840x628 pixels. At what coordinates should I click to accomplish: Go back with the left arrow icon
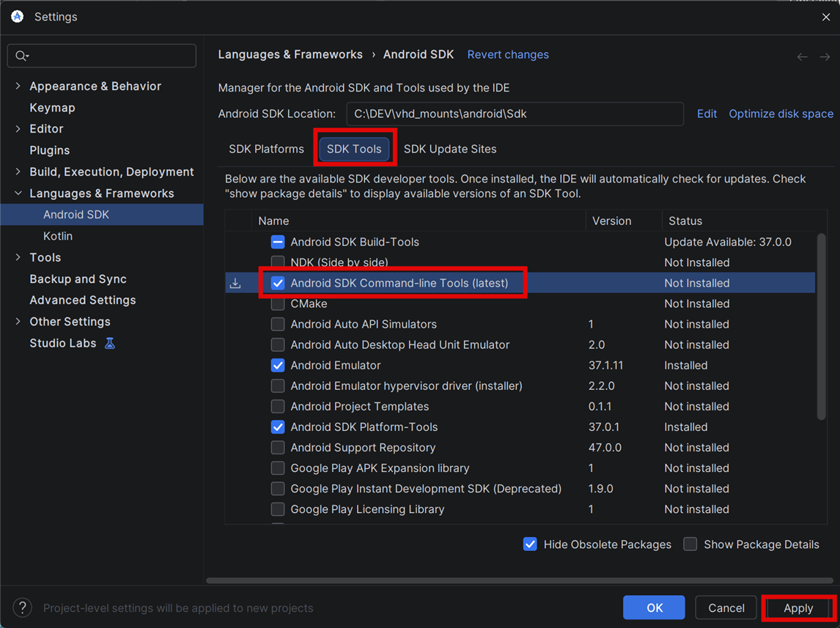pyautogui.click(x=802, y=56)
